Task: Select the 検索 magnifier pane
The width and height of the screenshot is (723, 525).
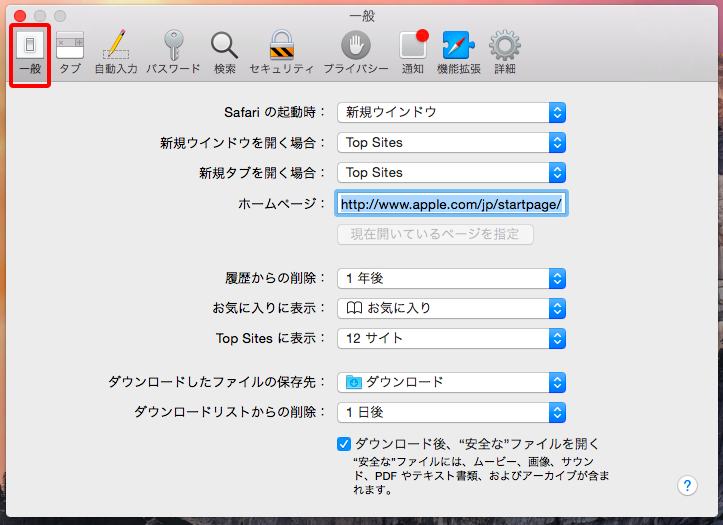Action: click(225, 53)
